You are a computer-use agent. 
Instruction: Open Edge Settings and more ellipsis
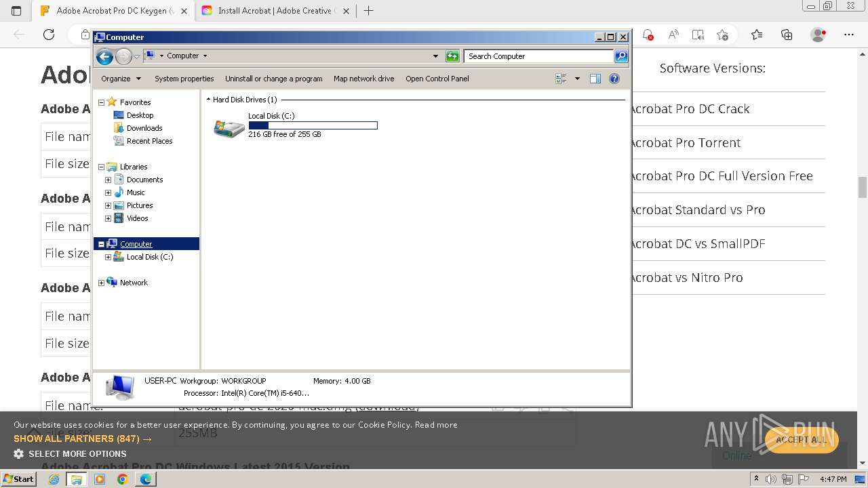[x=849, y=35]
